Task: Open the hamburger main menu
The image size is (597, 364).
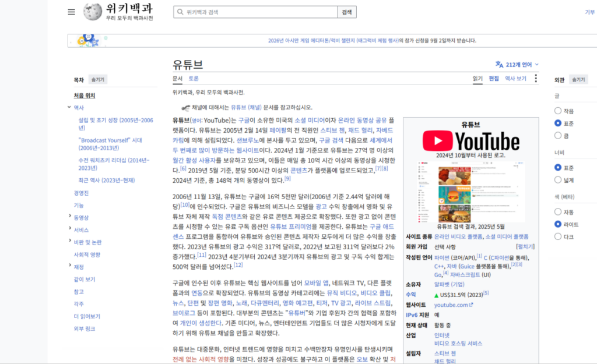Action: click(71, 12)
